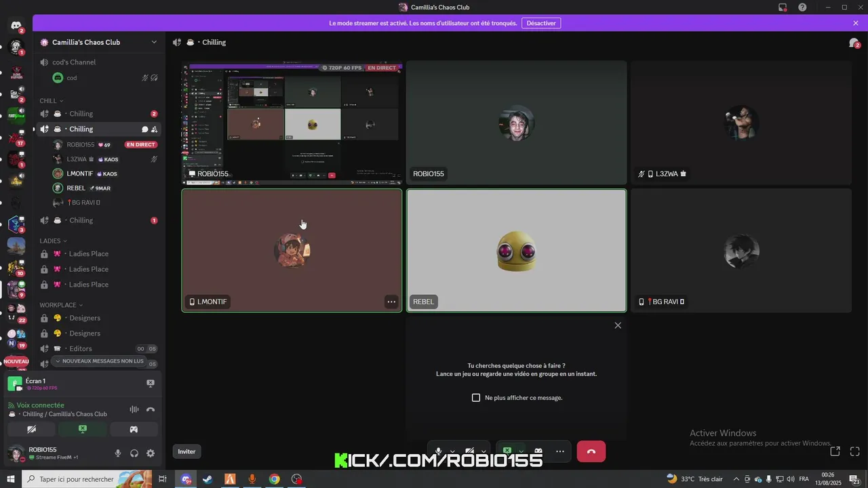Pop out call window icon at bottom right
Image resolution: width=868 pixels, height=488 pixels.
835,451
